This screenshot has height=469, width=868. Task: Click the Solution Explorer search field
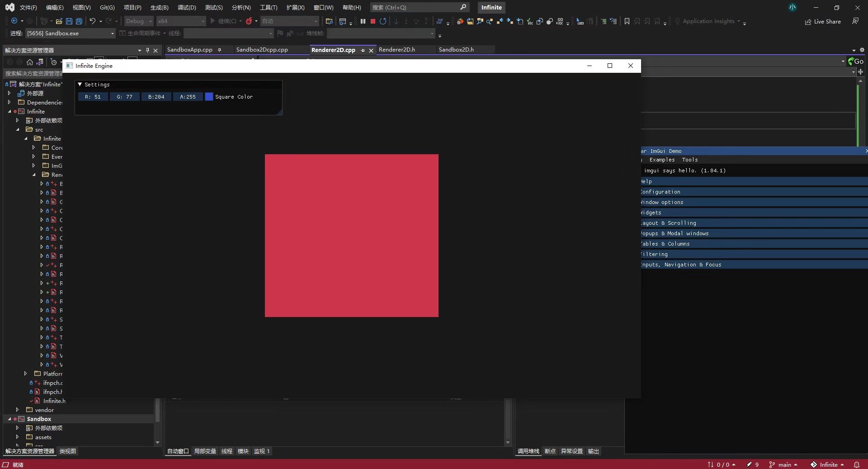click(x=33, y=73)
